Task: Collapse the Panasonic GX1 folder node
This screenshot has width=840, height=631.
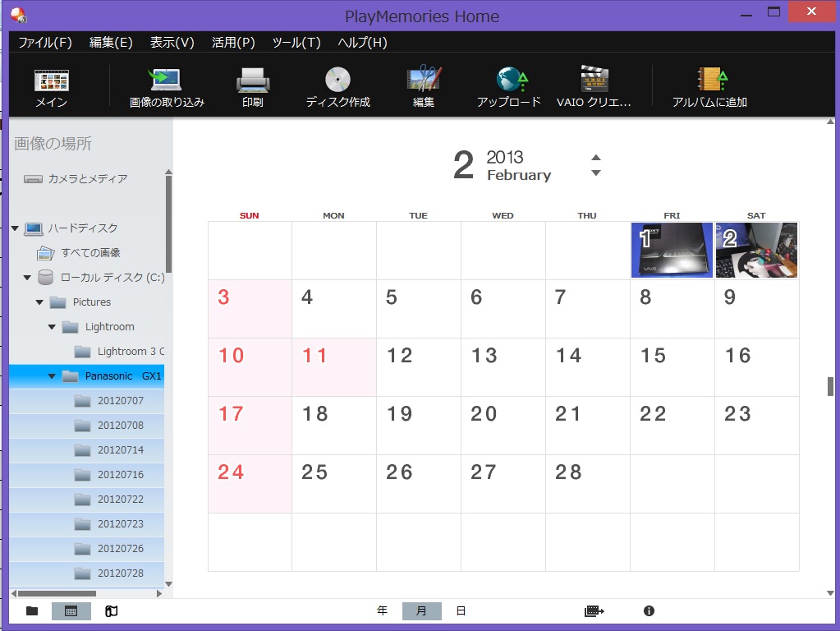Action: point(52,376)
